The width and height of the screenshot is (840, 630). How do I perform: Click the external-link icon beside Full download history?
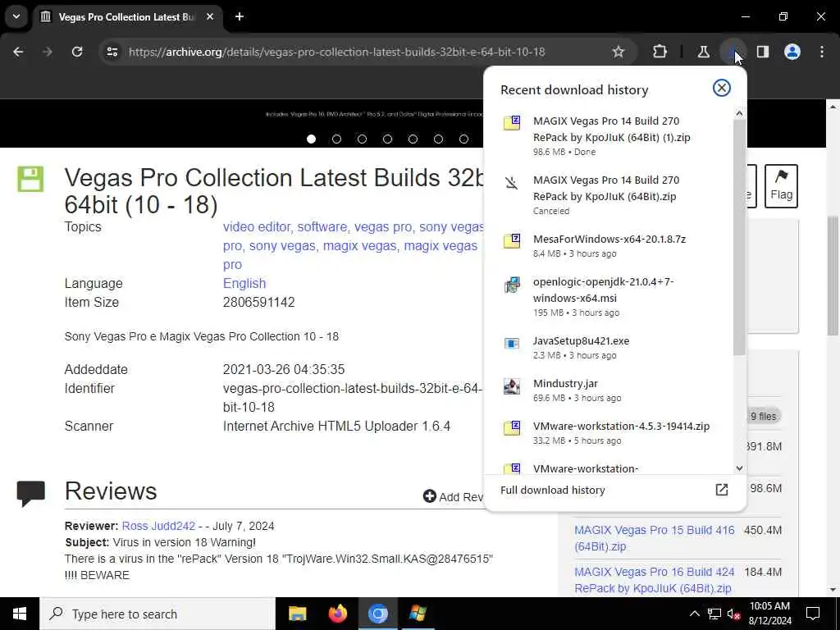pos(722,490)
